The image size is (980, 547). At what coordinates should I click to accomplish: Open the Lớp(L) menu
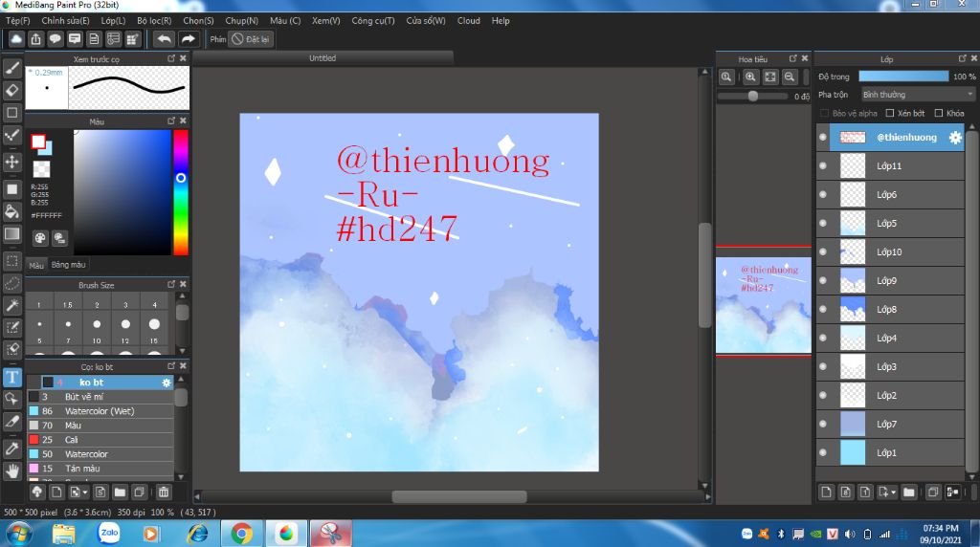click(x=113, y=21)
